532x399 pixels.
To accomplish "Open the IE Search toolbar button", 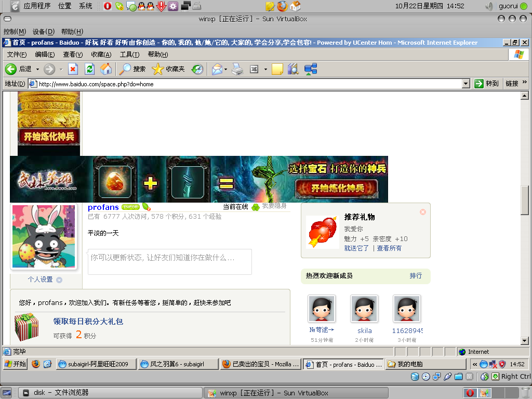I will [132, 69].
